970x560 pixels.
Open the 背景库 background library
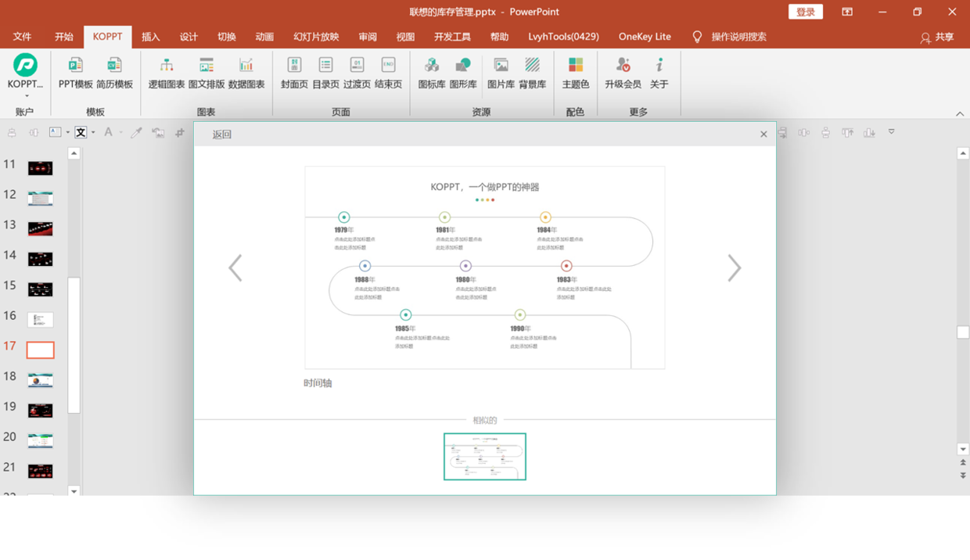[x=532, y=72]
